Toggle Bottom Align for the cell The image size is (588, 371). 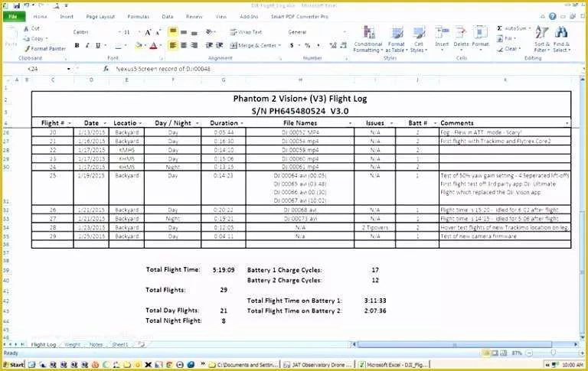[194, 32]
